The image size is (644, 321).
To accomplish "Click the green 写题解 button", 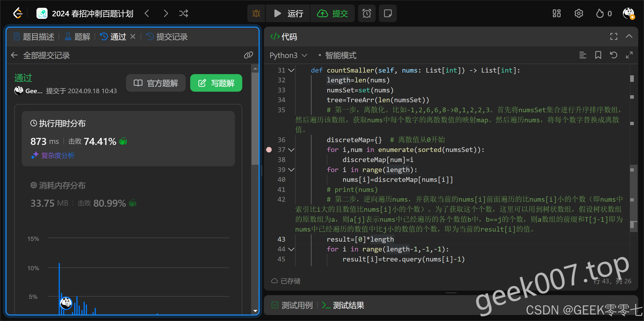I will (x=216, y=83).
